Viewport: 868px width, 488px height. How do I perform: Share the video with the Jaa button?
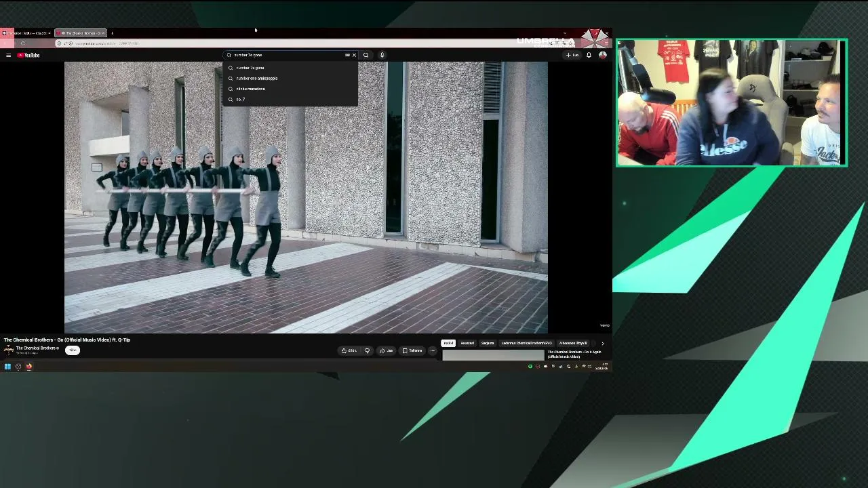point(386,350)
